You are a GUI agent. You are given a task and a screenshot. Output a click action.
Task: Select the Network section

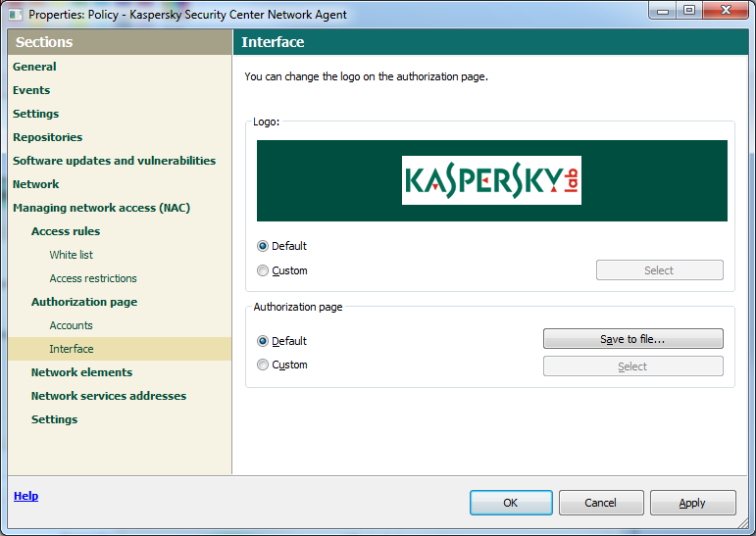tap(35, 184)
